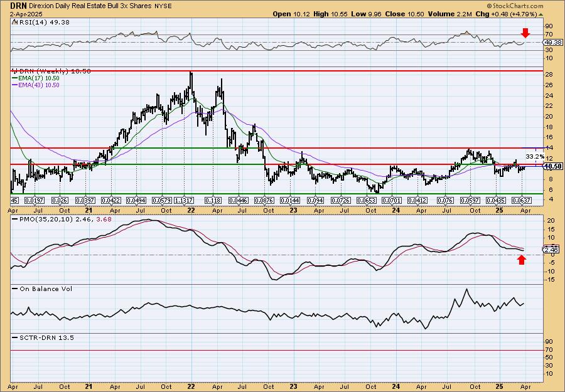The image size is (565, 392).
Task: Click the chart date '2-Apr-2025'
Action: pos(26,14)
